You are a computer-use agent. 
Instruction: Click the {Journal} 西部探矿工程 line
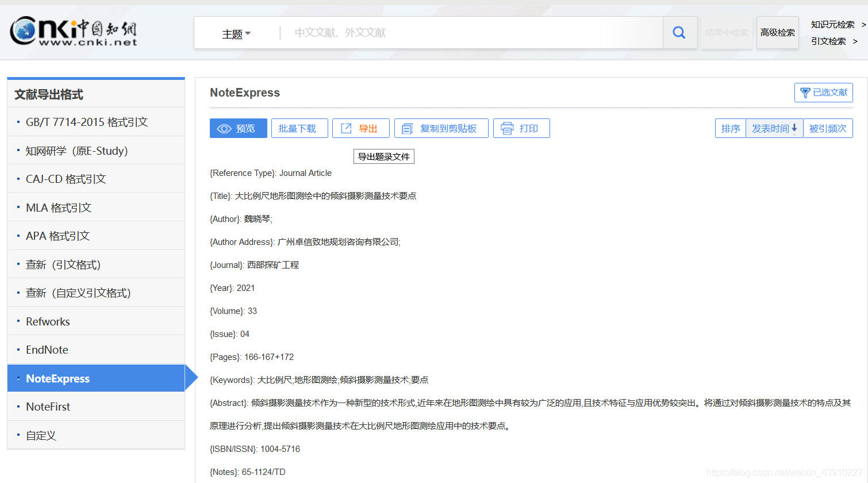255,265
